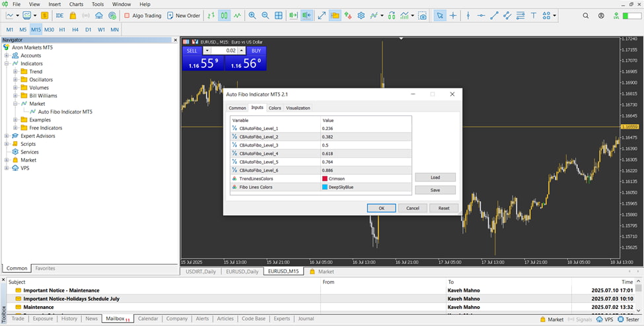Switch to the Visualization tab in dialog
This screenshot has width=644, height=326.
[298, 108]
